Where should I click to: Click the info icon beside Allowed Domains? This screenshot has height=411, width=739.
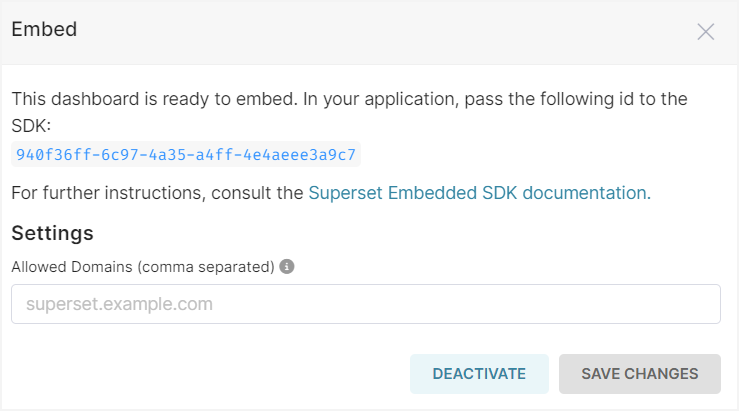286,267
